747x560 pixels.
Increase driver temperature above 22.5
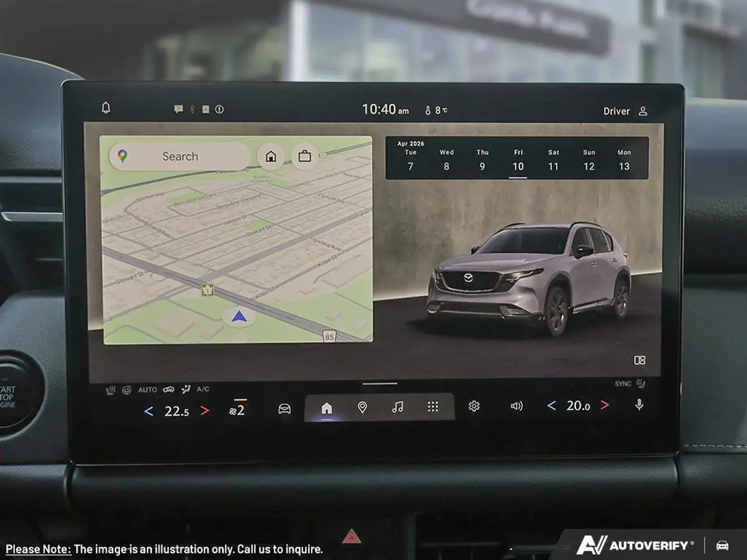pyautogui.click(x=205, y=411)
